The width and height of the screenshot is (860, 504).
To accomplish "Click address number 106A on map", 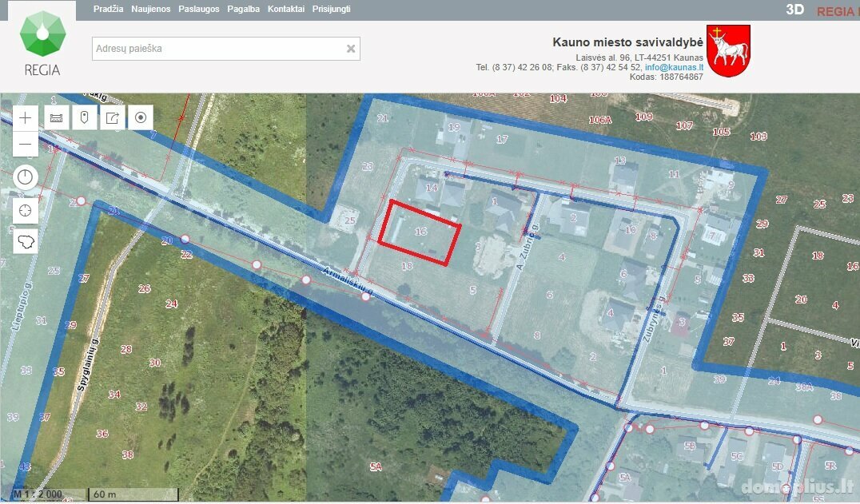I will tap(599, 120).
